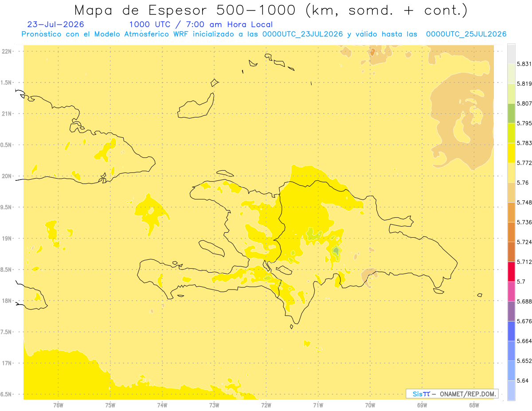Click the latitude label "20N"
The width and height of the screenshot is (532, 411).
point(7,176)
